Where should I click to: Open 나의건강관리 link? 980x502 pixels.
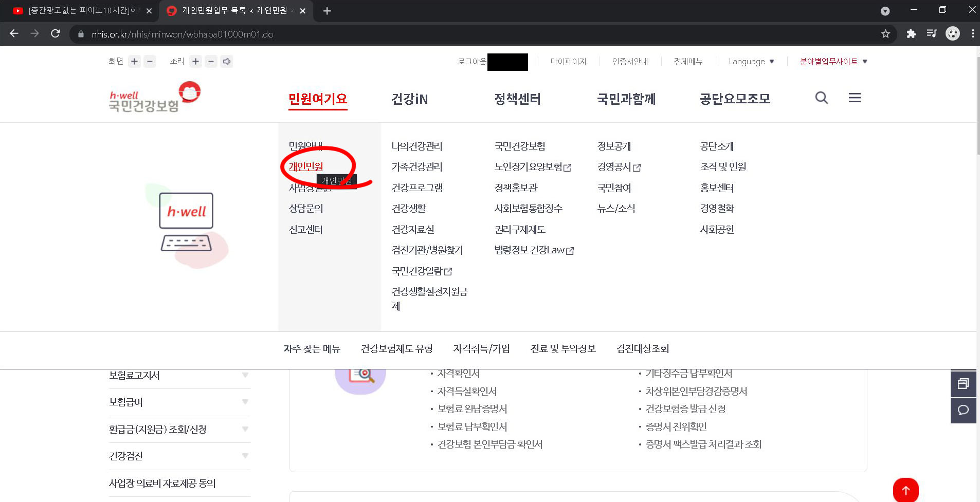(x=417, y=146)
